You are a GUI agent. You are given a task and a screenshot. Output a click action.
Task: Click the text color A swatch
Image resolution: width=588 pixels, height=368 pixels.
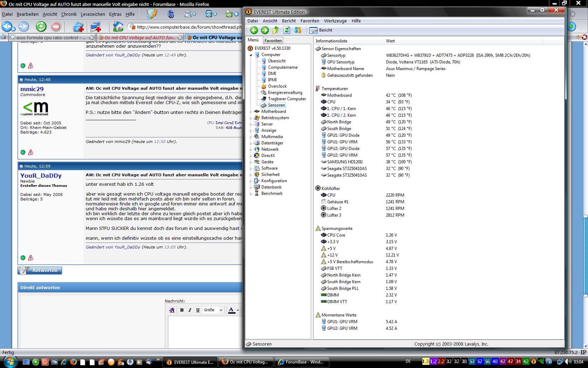[x=231, y=310]
